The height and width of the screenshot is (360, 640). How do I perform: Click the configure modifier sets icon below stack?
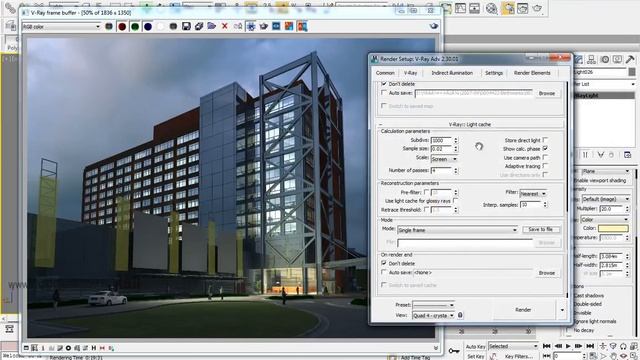point(628,155)
